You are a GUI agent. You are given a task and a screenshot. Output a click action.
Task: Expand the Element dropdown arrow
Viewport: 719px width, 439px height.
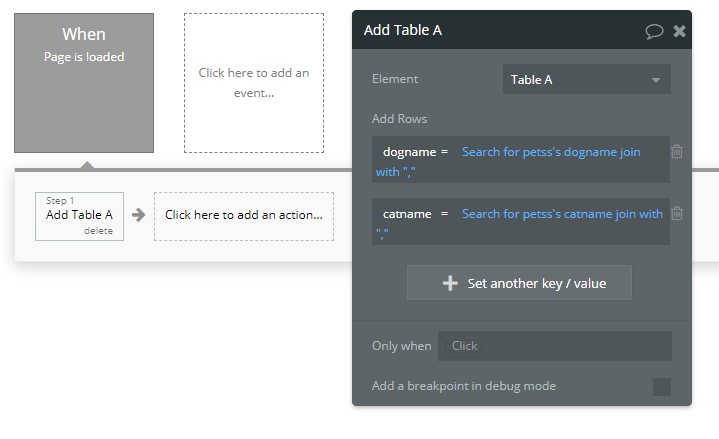click(x=656, y=80)
